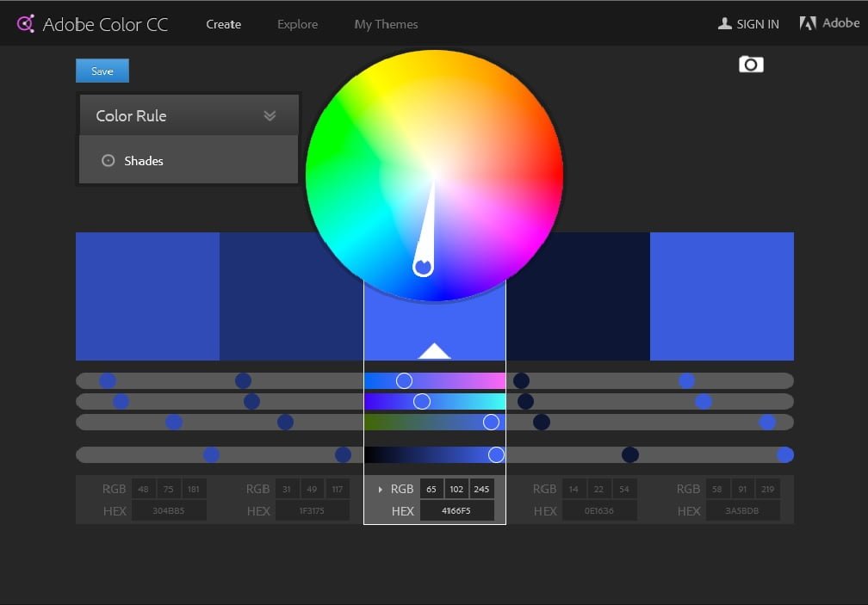Click the HEX input field showing 4166F5
The image size is (868, 605).
pos(456,511)
